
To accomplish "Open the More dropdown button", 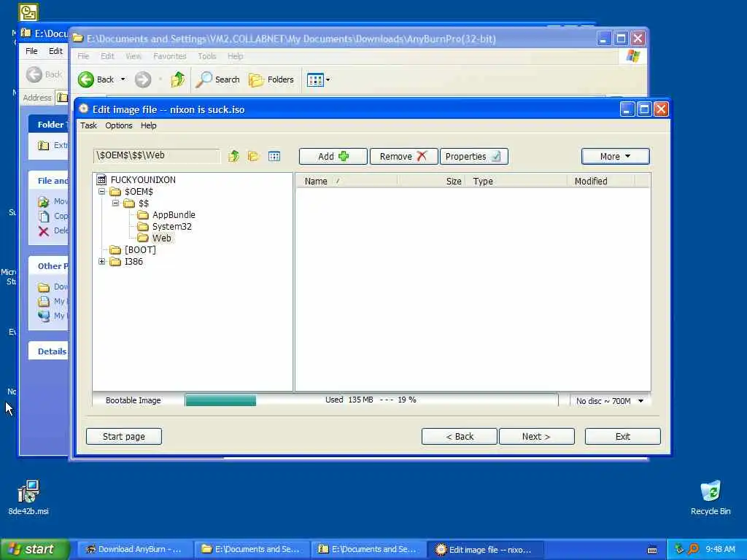I will (615, 156).
